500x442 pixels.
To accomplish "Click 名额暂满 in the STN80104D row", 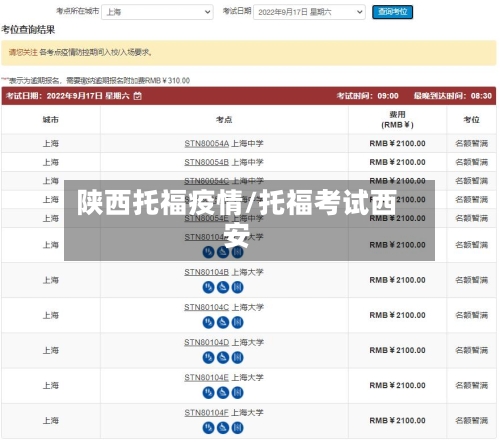I will pos(471,350).
